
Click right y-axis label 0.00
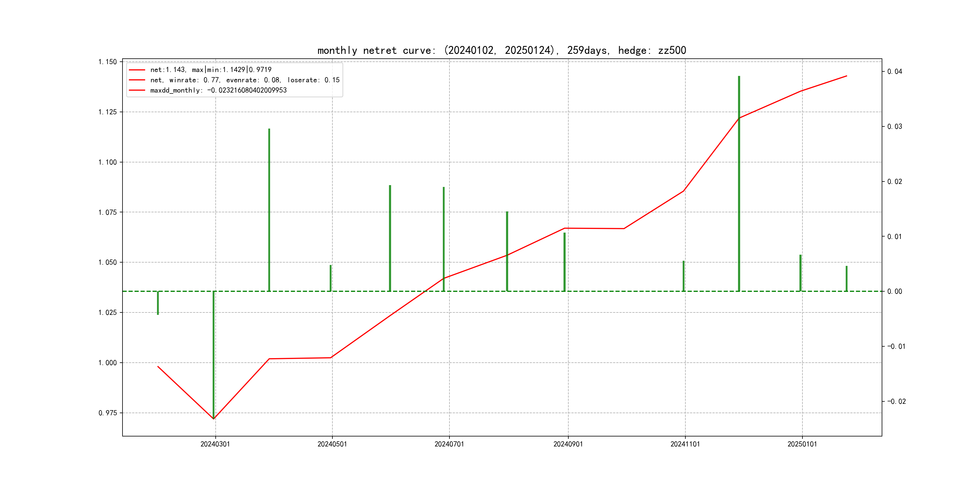click(895, 291)
